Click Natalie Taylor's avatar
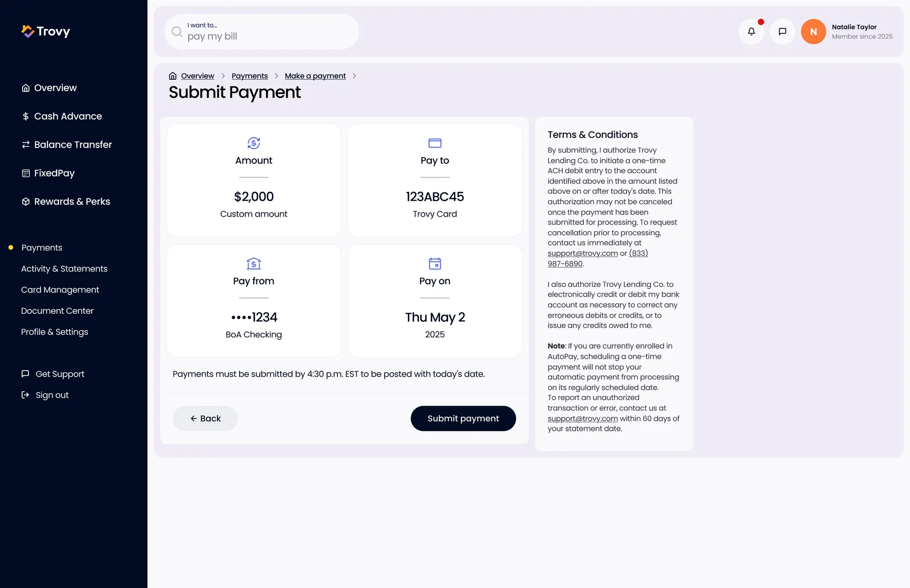 click(813, 31)
